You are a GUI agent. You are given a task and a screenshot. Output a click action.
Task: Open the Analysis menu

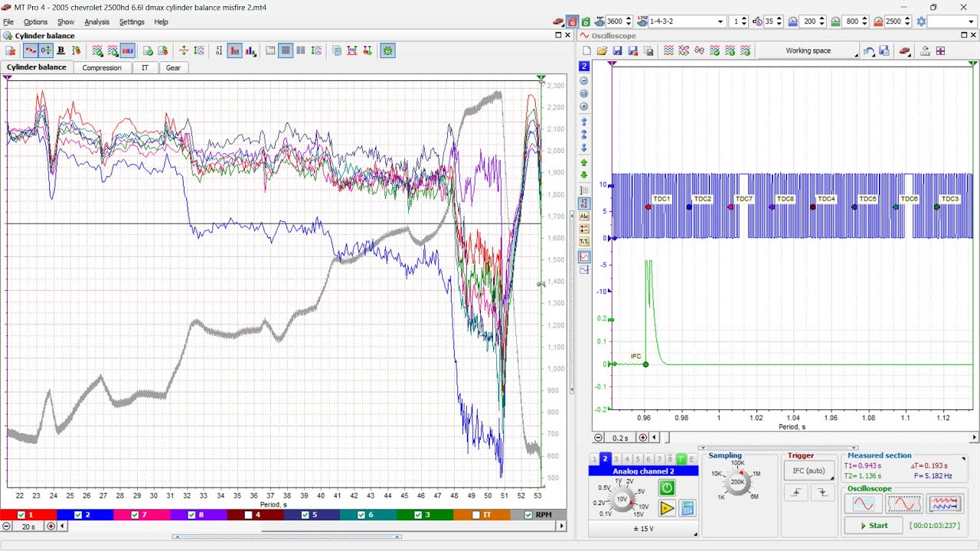pyautogui.click(x=96, y=22)
